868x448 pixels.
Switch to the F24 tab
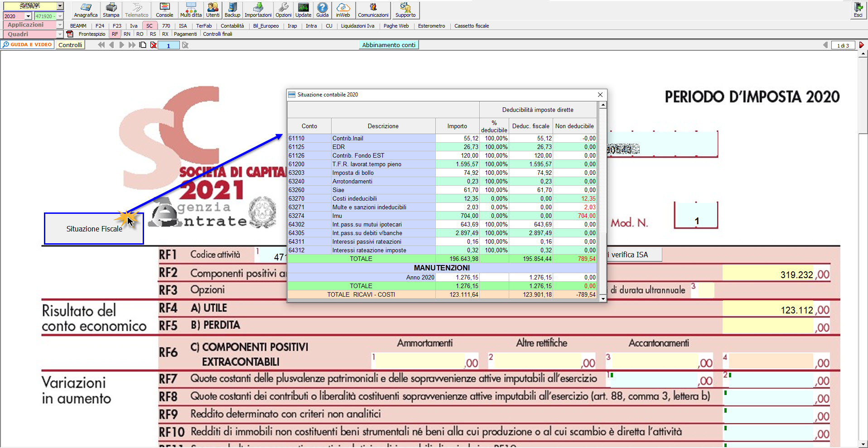(x=100, y=26)
